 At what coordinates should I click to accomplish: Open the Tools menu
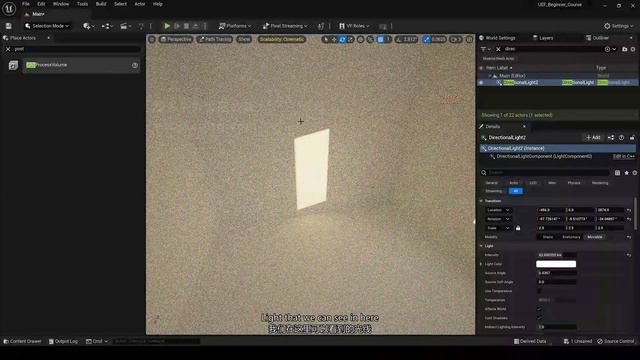(82, 4)
